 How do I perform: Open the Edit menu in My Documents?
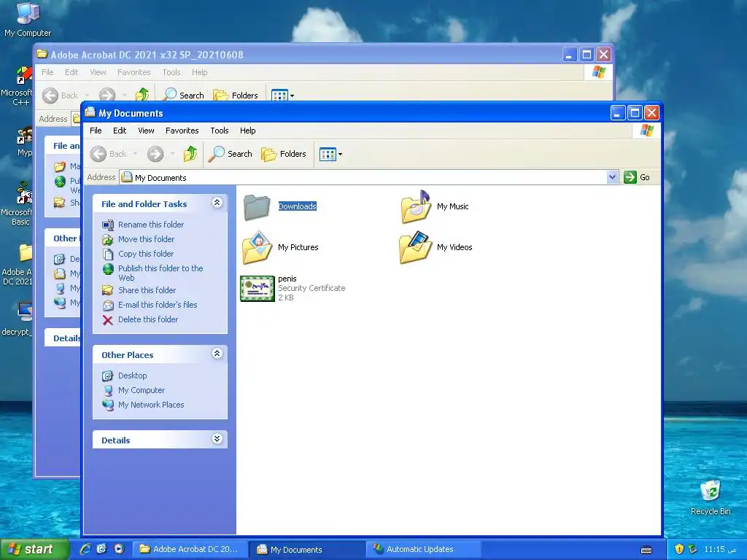120,131
